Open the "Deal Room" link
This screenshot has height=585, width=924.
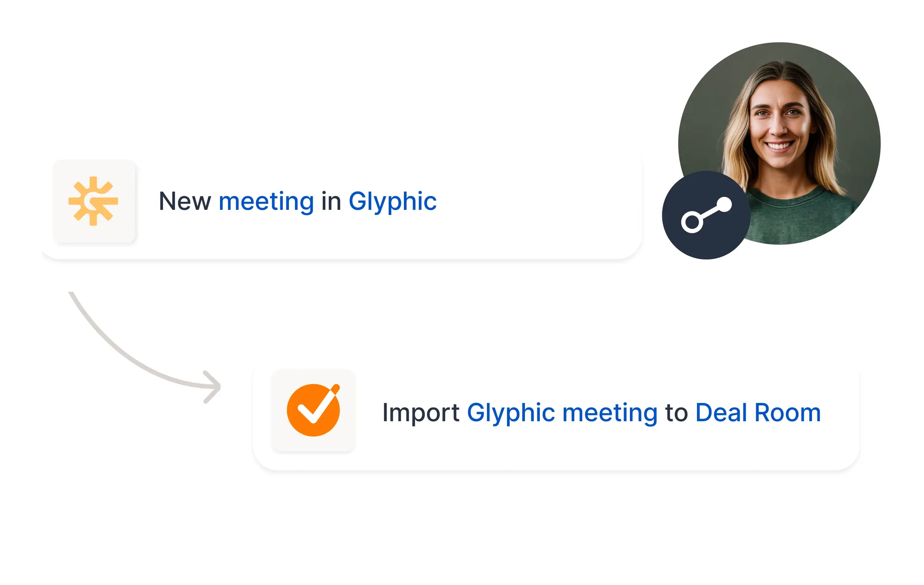coord(758,413)
